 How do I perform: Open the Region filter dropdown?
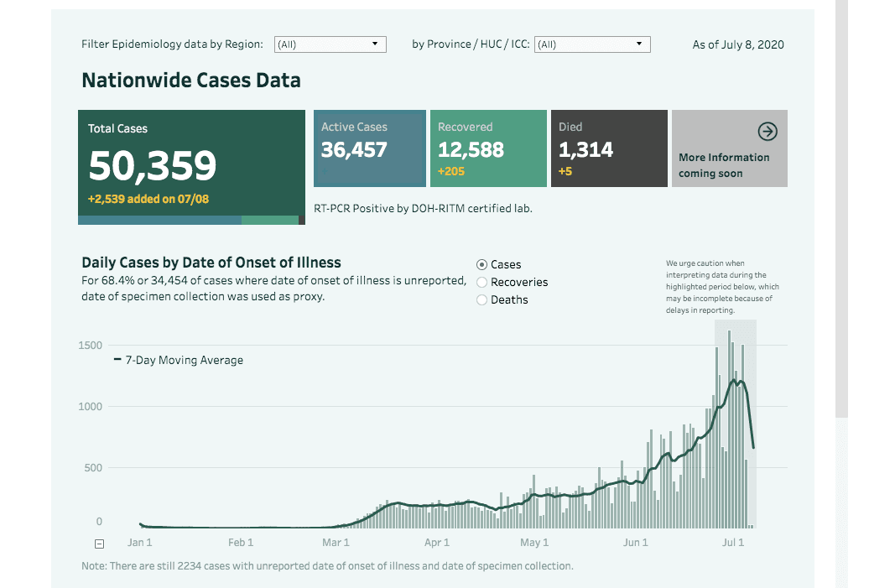tap(330, 44)
